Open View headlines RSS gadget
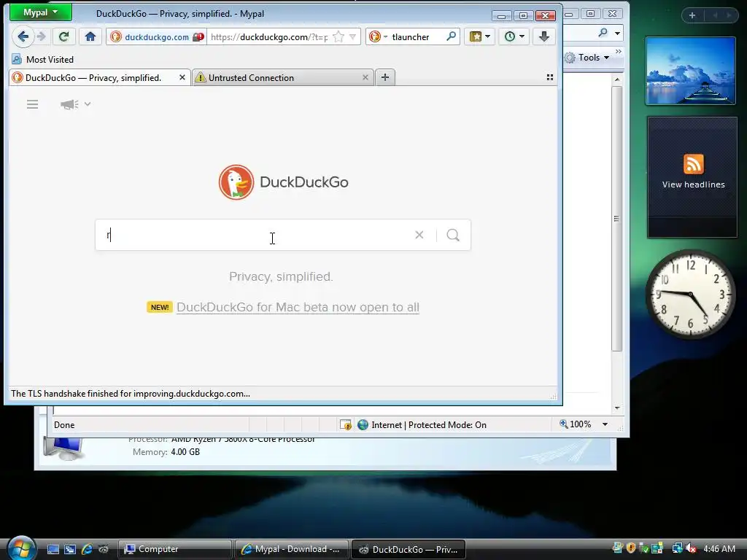This screenshot has height=560, width=747. pos(693,177)
